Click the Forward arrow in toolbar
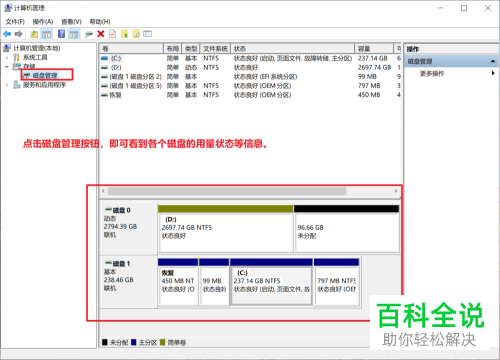 pos(19,34)
